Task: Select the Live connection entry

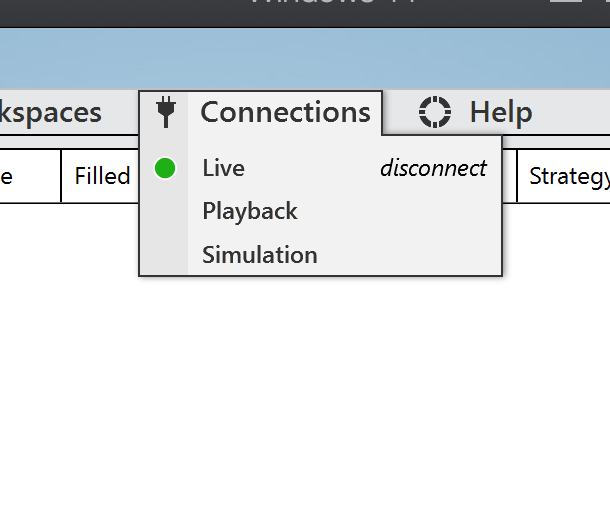Action: (224, 168)
